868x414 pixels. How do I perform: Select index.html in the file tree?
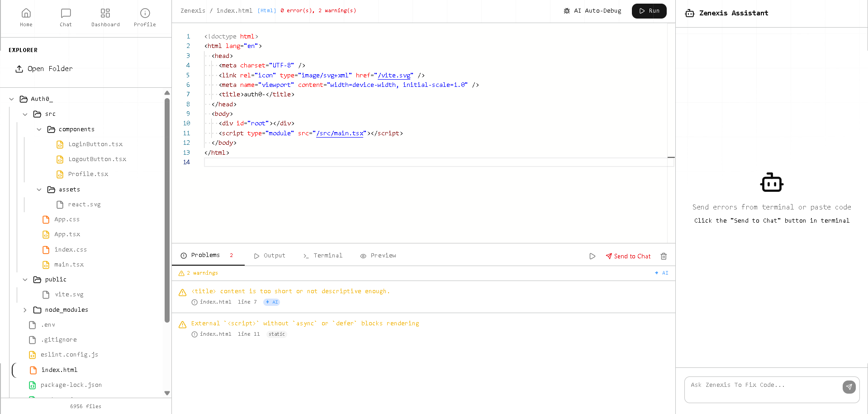pyautogui.click(x=59, y=370)
